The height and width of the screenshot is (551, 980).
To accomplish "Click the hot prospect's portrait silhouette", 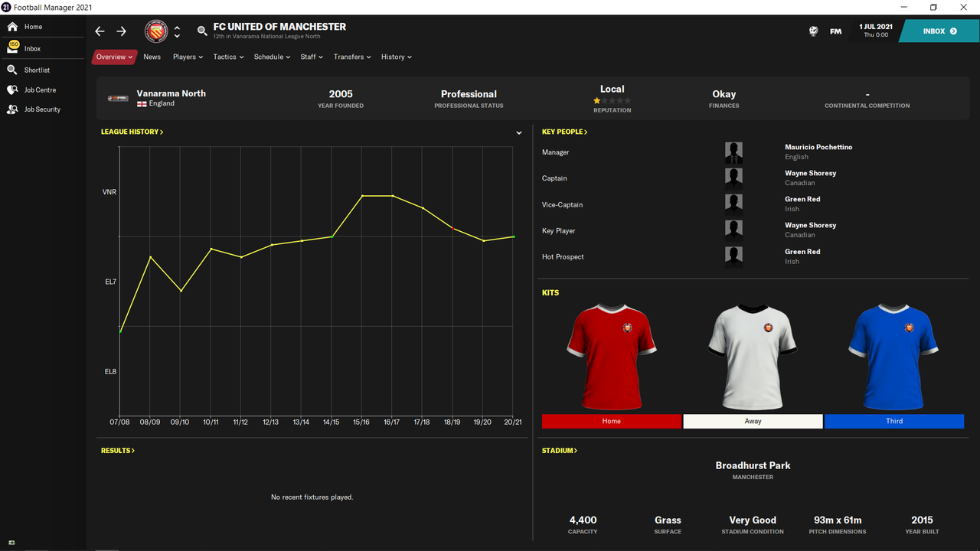I will tap(733, 256).
